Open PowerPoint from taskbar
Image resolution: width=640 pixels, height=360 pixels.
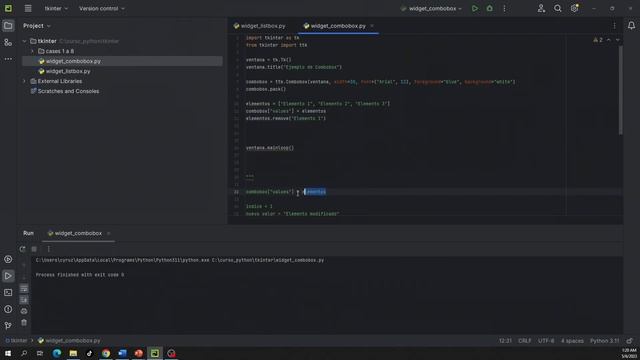[x=138, y=353]
